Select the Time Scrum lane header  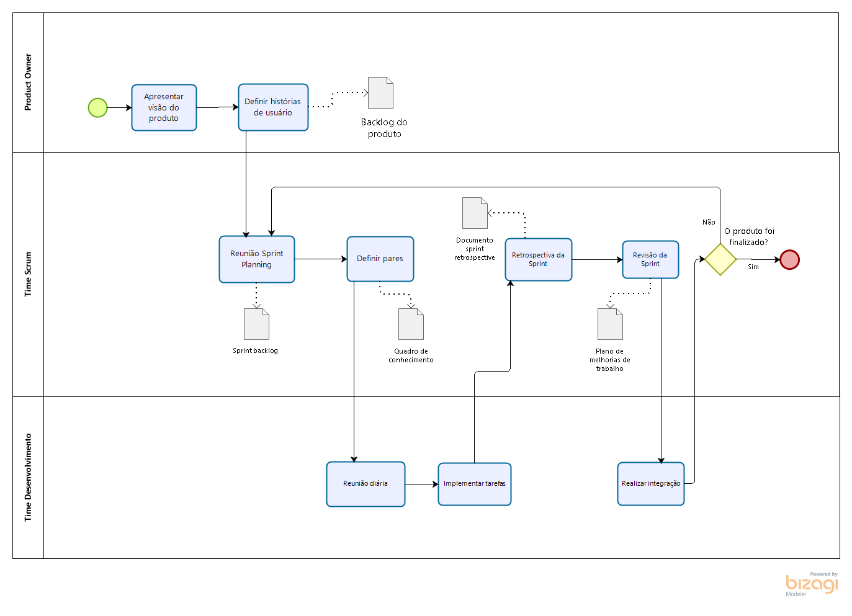28,274
